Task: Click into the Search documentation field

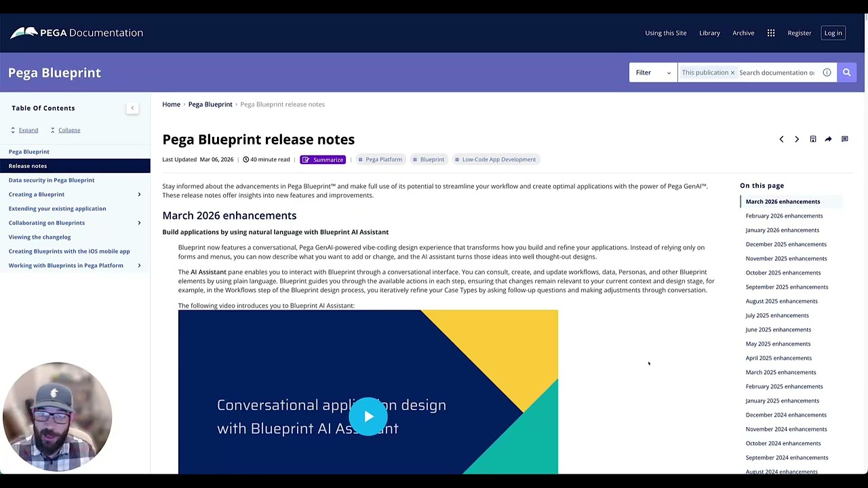Action: click(x=777, y=73)
